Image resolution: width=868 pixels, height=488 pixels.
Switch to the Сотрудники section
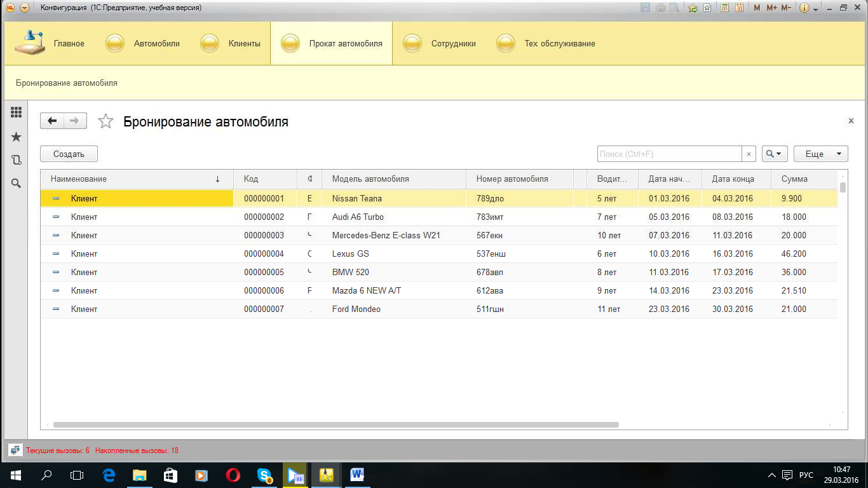tap(439, 44)
